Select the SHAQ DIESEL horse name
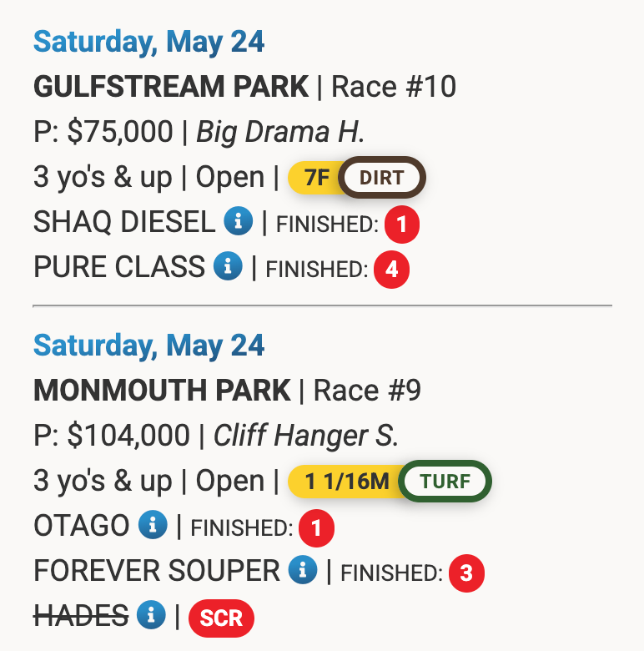The width and height of the screenshot is (644, 651). (124, 222)
